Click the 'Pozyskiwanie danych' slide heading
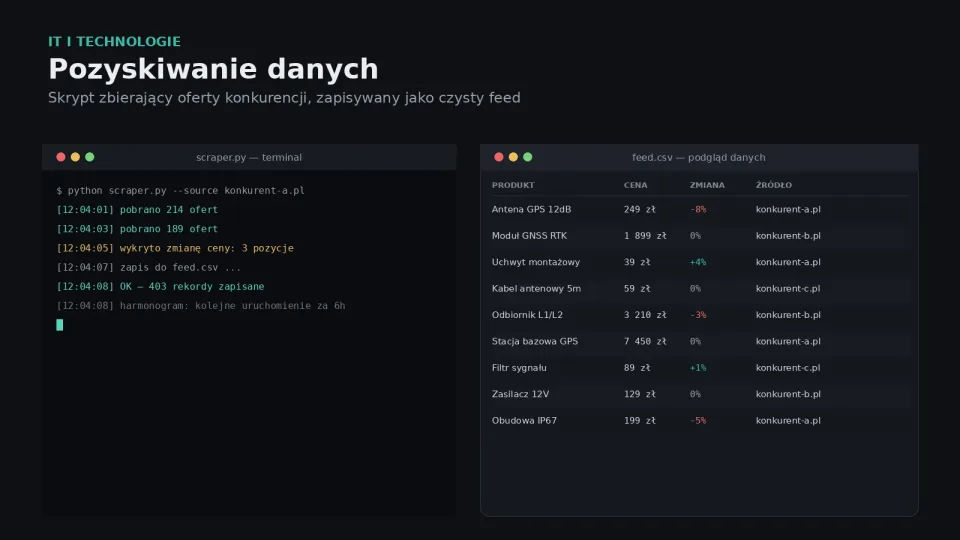Viewport: 960px width, 540px height. [x=213, y=69]
